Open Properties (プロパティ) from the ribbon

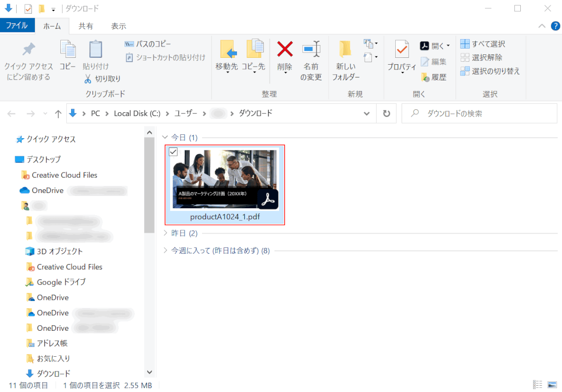point(402,49)
